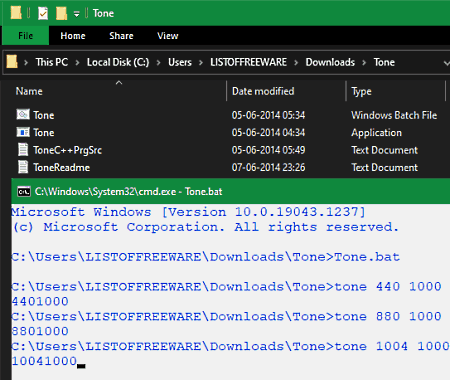Click the tone 880 1000 command line

click(x=226, y=316)
